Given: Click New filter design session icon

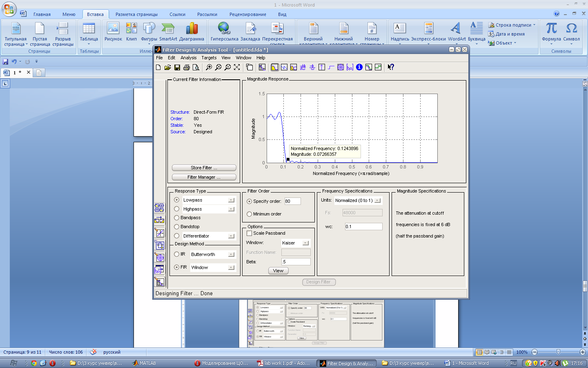Looking at the screenshot, I should [158, 67].
